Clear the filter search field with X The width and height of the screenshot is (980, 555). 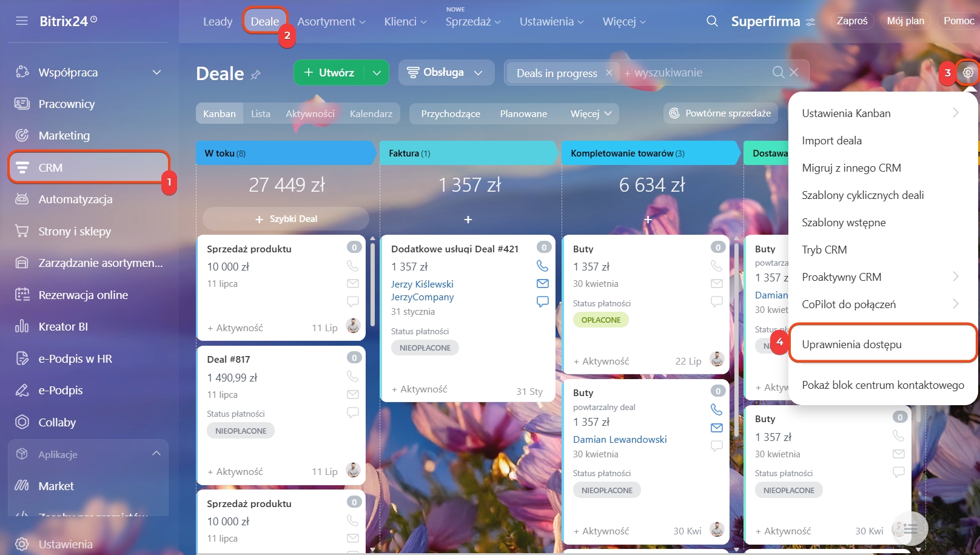pyautogui.click(x=794, y=72)
